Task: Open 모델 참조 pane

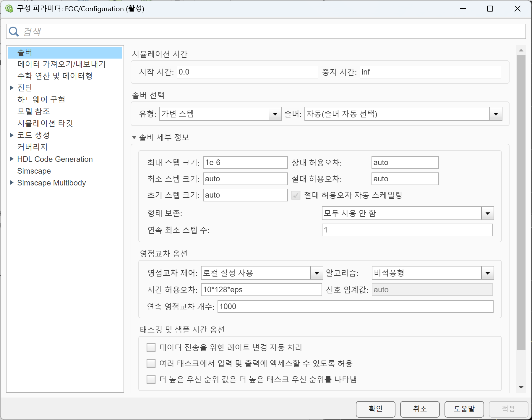Action: pos(34,112)
